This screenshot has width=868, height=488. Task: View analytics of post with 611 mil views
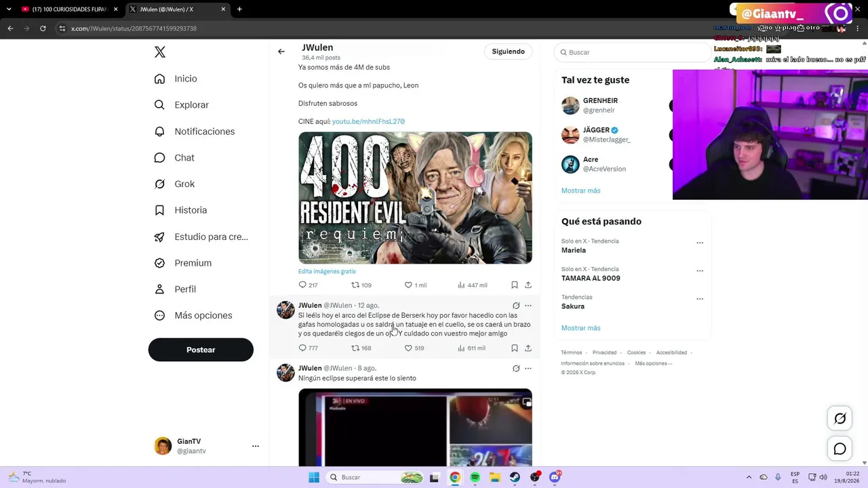[471, 348]
